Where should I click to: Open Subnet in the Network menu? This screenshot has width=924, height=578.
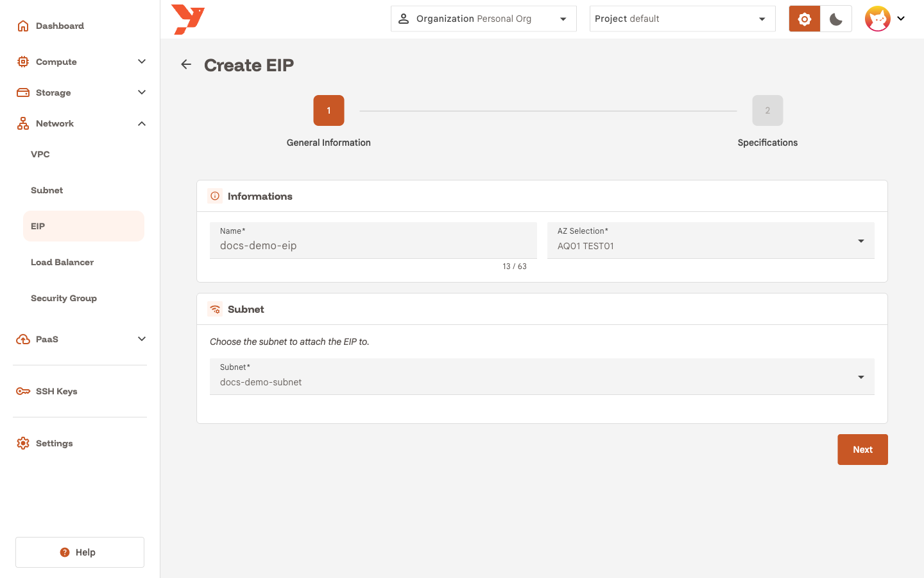click(83, 190)
